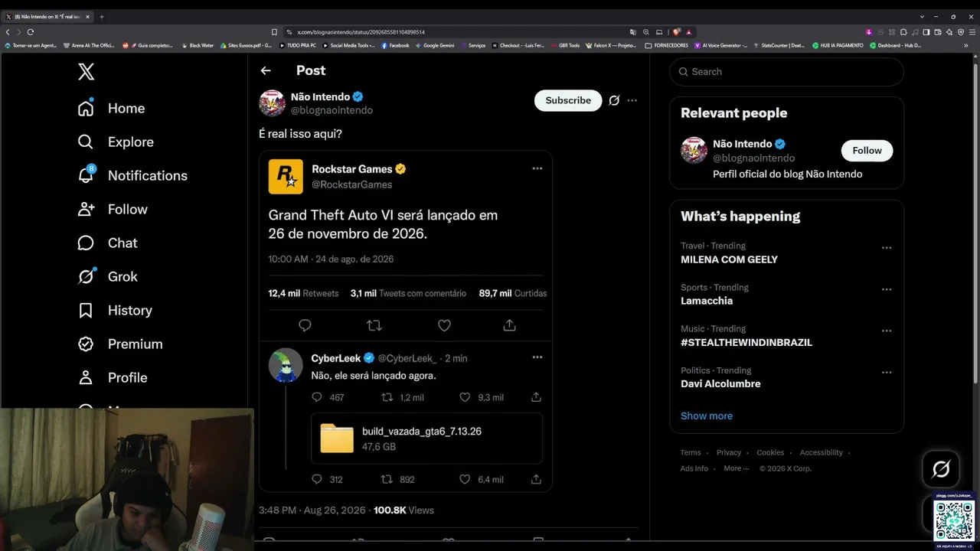Open the floating Grok button
Screen dimensions: 980x551
point(941,469)
